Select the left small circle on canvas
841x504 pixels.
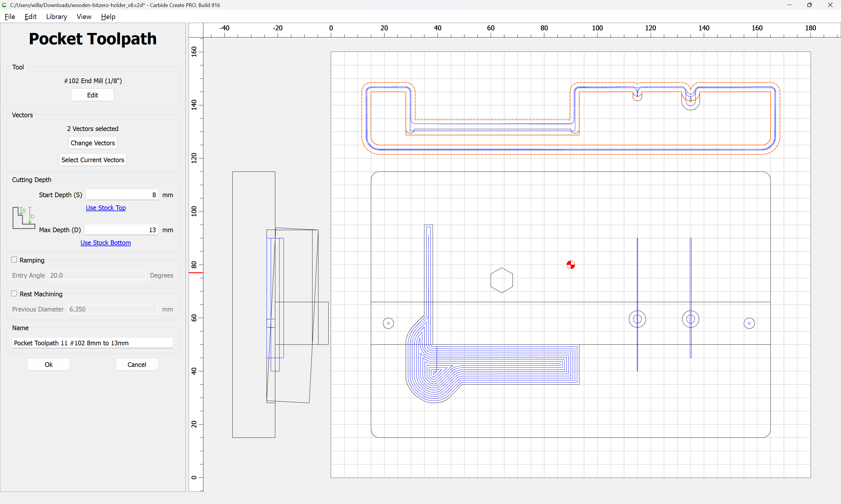coord(388,323)
